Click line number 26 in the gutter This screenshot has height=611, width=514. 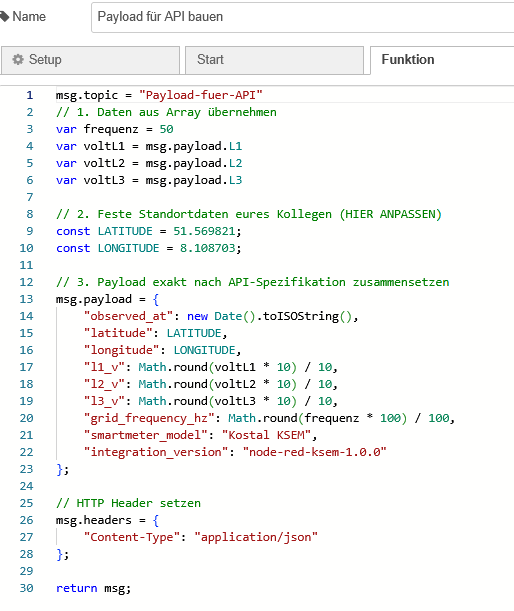(26, 520)
